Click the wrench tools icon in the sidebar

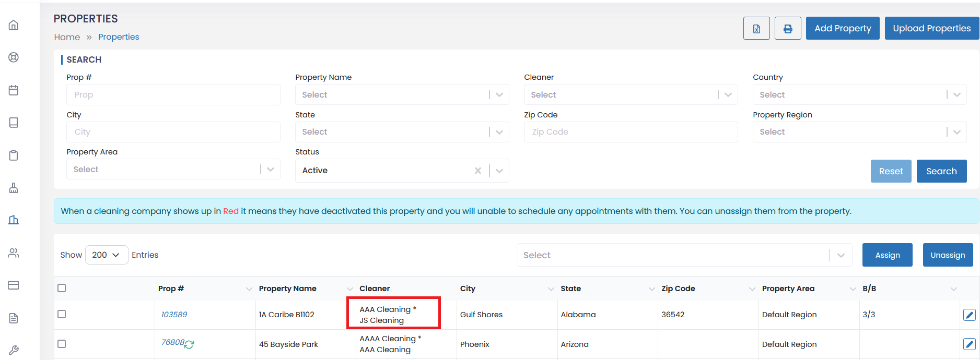[14, 350]
